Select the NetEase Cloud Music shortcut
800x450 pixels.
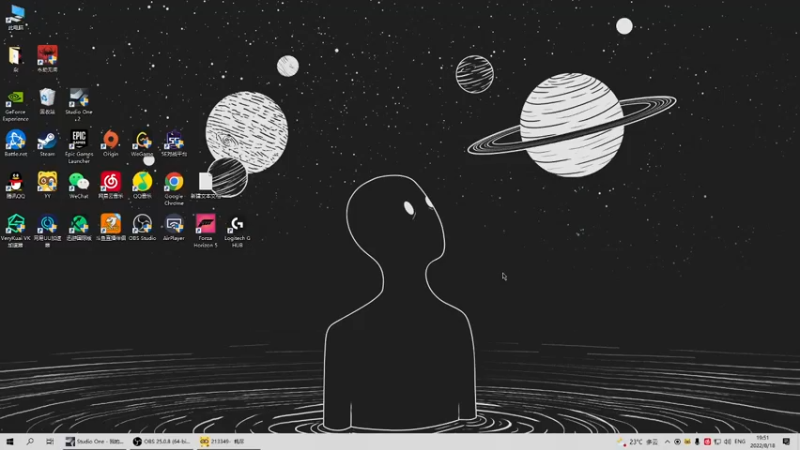point(110,186)
